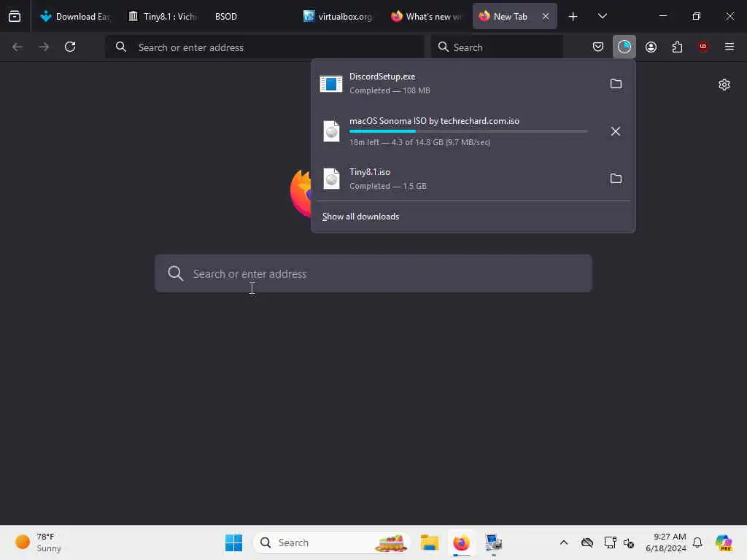Click the Windows taskbar Search box
747x560 pixels.
coord(332,542)
